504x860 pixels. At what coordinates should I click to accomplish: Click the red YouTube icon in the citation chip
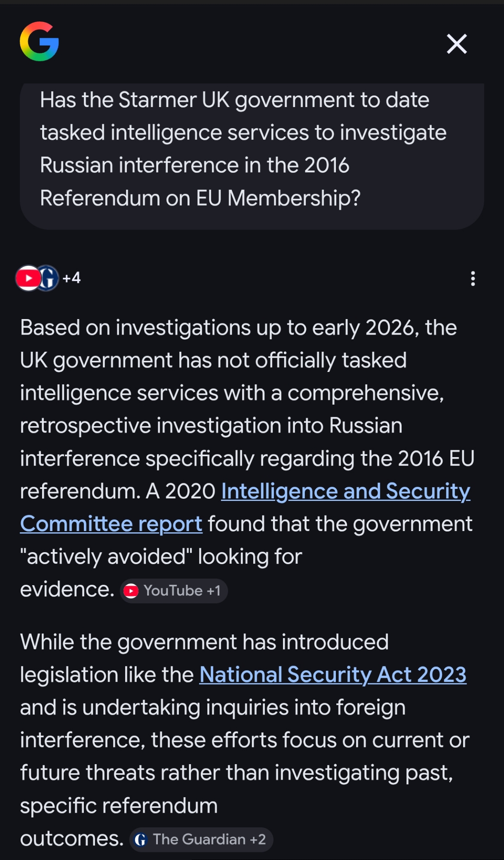pyautogui.click(x=131, y=591)
